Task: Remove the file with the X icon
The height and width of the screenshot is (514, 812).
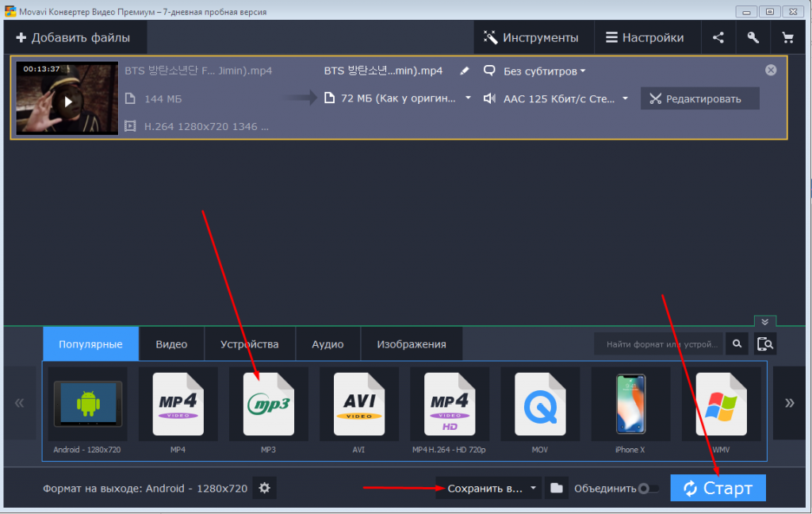Action: pos(771,70)
